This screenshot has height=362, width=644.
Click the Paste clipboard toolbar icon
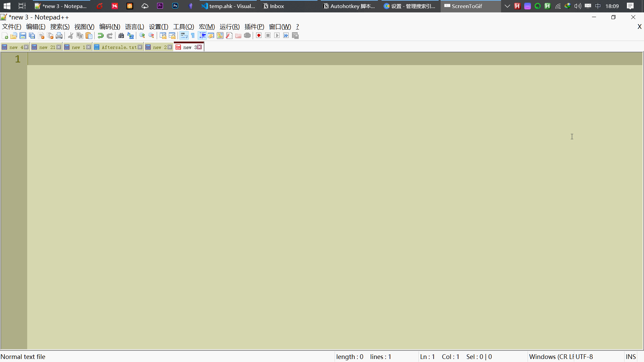pos(89,36)
